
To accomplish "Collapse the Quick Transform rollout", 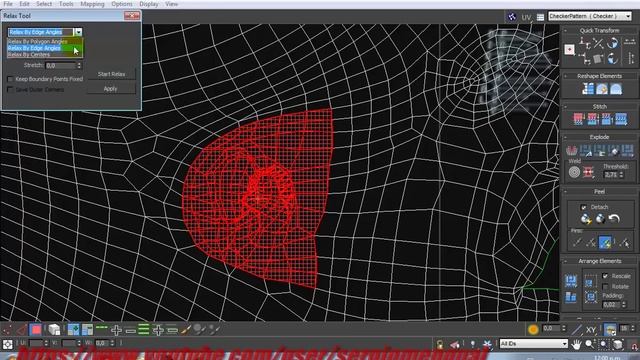I will pos(566,31).
